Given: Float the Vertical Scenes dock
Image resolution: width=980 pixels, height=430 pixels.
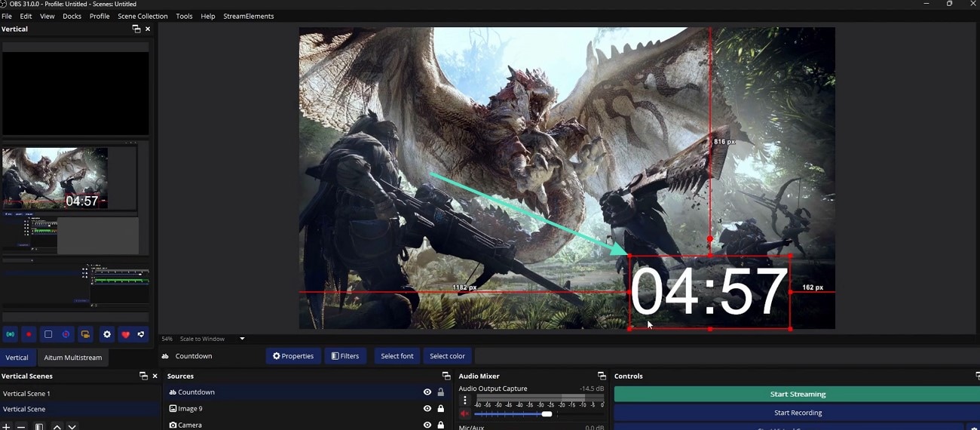Looking at the screenshot, I should [x=143, y=376].
